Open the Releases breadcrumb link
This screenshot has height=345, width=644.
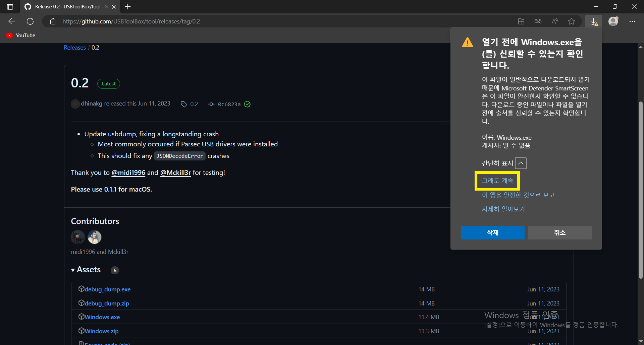(75, 48)
